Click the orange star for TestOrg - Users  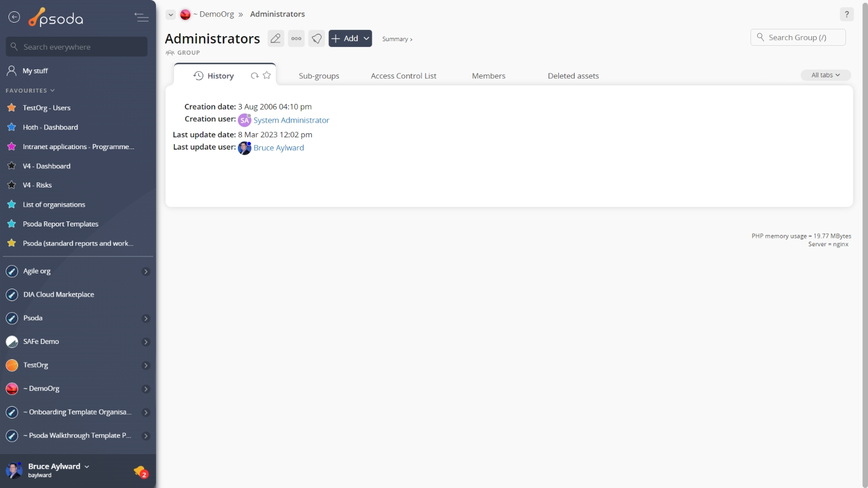[11, 107]
